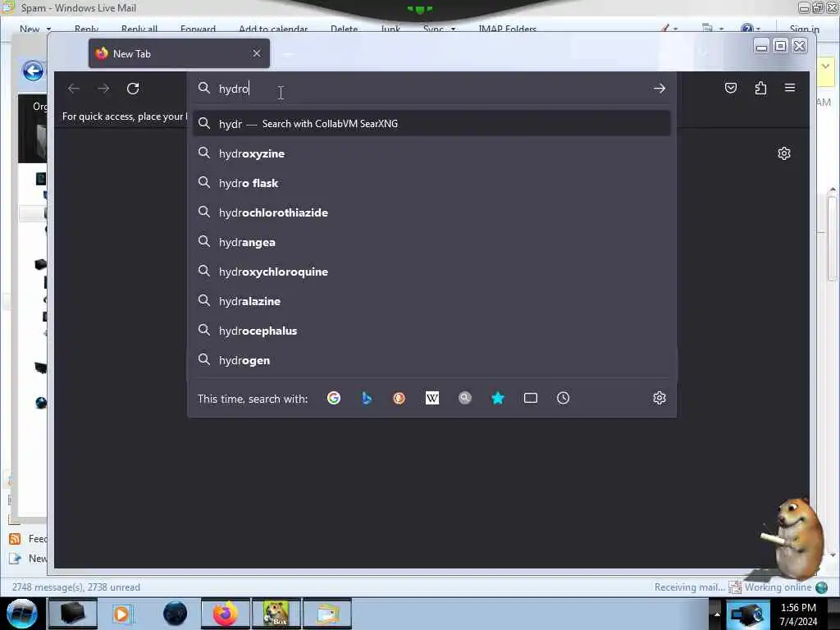Search this time with Bing
This screenshot has width=840, height=630.
[367, 398]
